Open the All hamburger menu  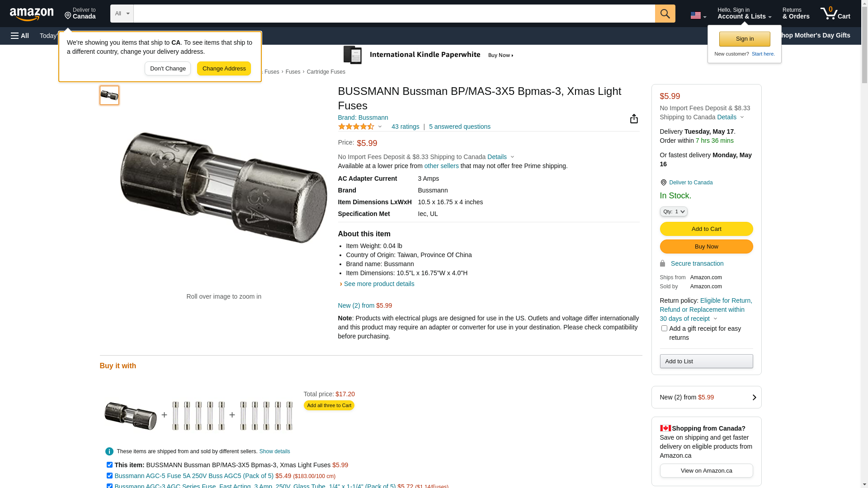tap(20, 36)
